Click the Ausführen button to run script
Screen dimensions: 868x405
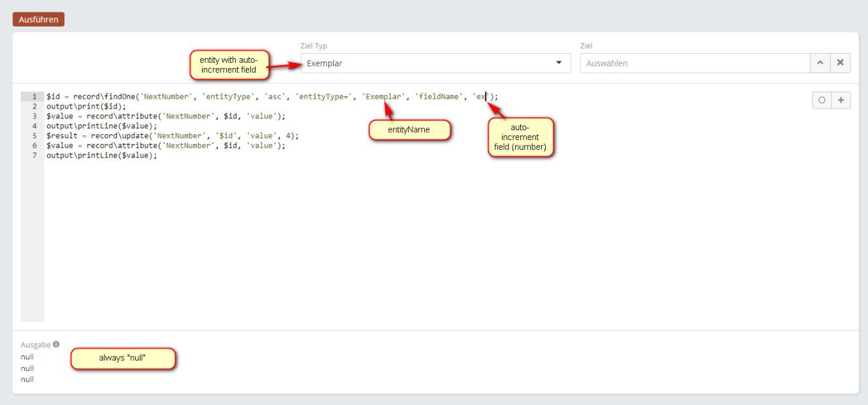point(37,19)
